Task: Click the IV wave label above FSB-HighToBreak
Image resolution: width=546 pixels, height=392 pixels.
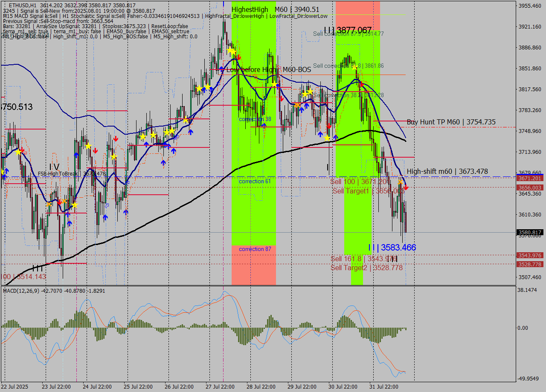Action: click(54, 166)
